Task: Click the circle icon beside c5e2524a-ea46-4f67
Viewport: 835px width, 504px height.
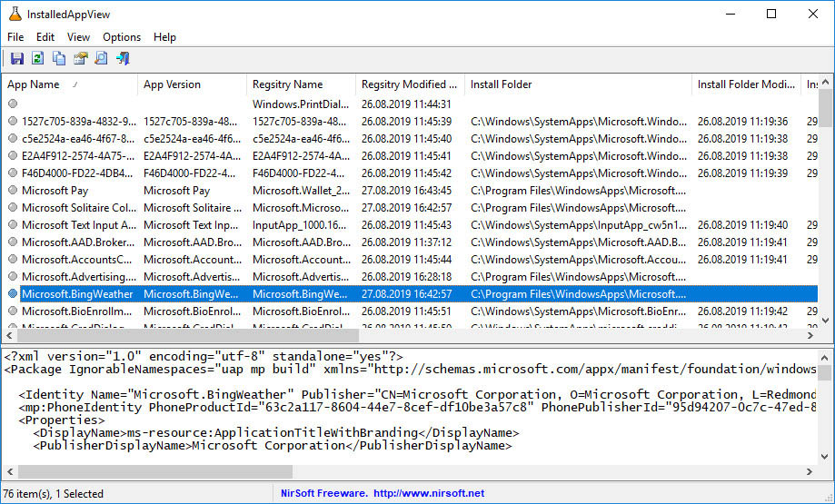Action: click(x=13, y=138)
